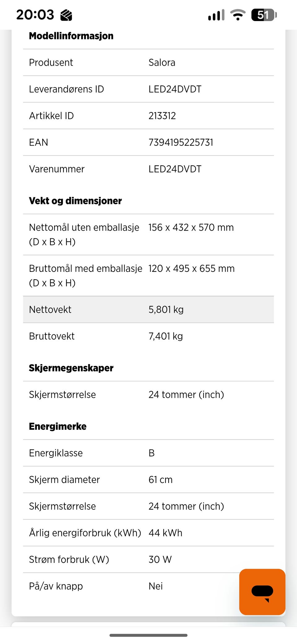The width and height of the screenshot is (297, 644).
Task: Tap the Vekt og dimensjoner heading
Action: [75, 201]
